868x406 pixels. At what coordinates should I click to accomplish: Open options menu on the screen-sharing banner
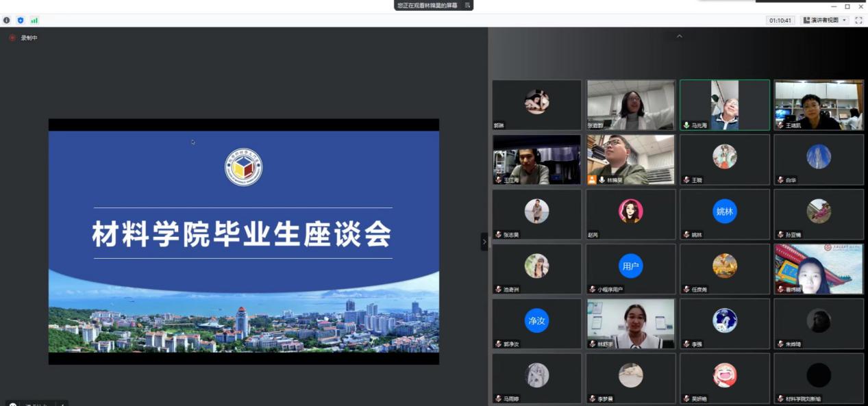(468, 5)
